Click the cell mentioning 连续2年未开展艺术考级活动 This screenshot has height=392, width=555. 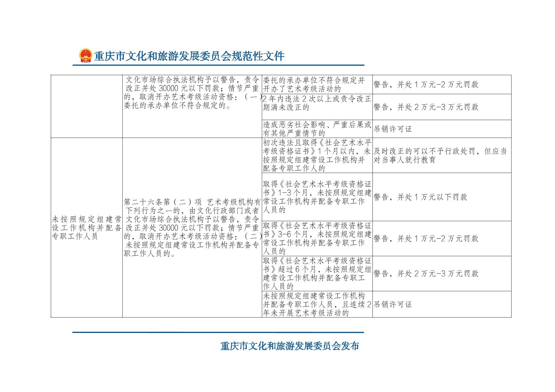(317, 304)
